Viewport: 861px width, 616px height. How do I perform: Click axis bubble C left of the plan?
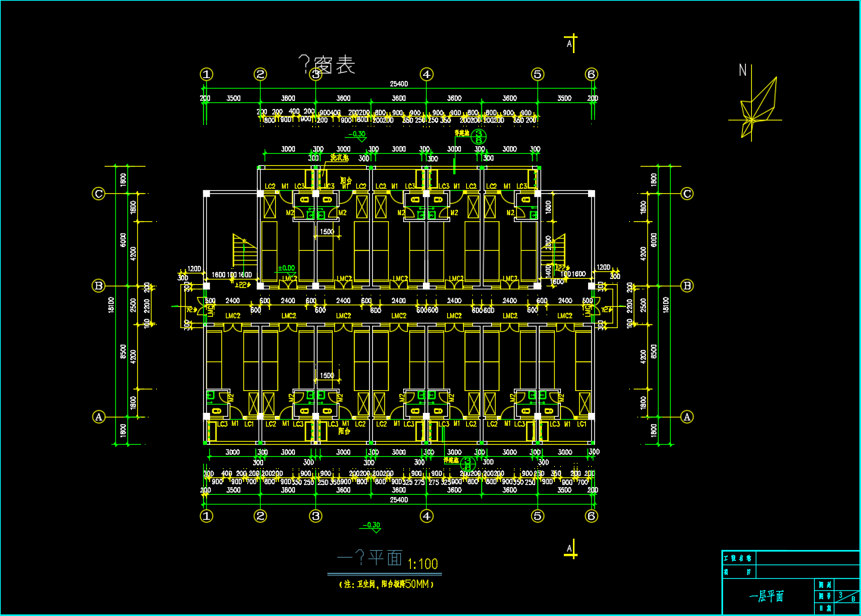click(x=99, y=194)
